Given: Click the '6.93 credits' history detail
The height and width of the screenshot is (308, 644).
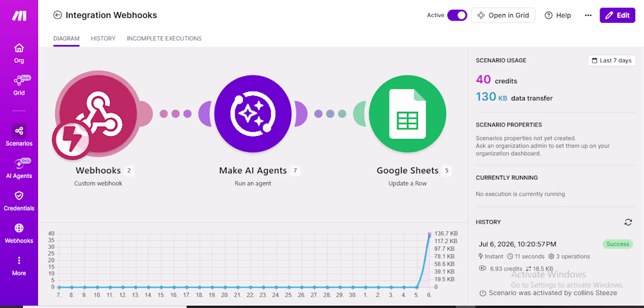Looking at the screenshot, I should [501, 269].
